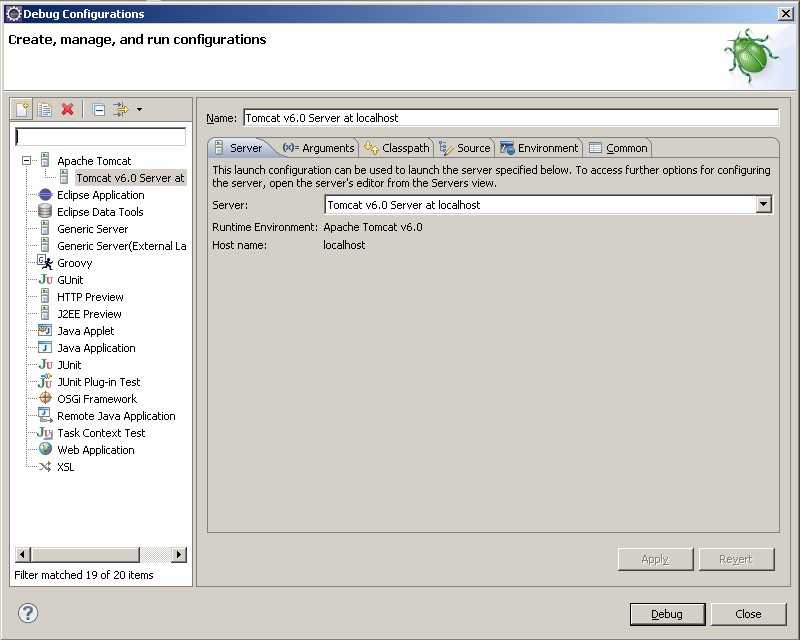Click the Groovy runner icon
Image resolution: width=800 pixels, height=640 pixels.
[x=45, y=262]
